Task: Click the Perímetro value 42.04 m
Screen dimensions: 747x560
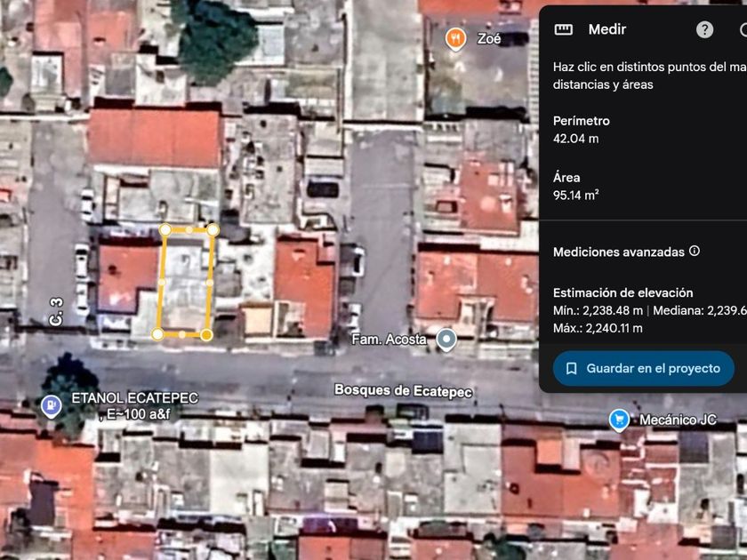Action: [575, 139]
